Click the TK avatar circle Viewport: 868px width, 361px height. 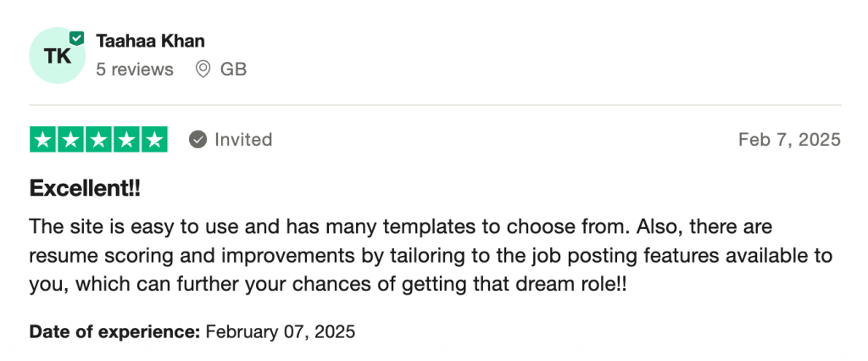tap(57, 56)
